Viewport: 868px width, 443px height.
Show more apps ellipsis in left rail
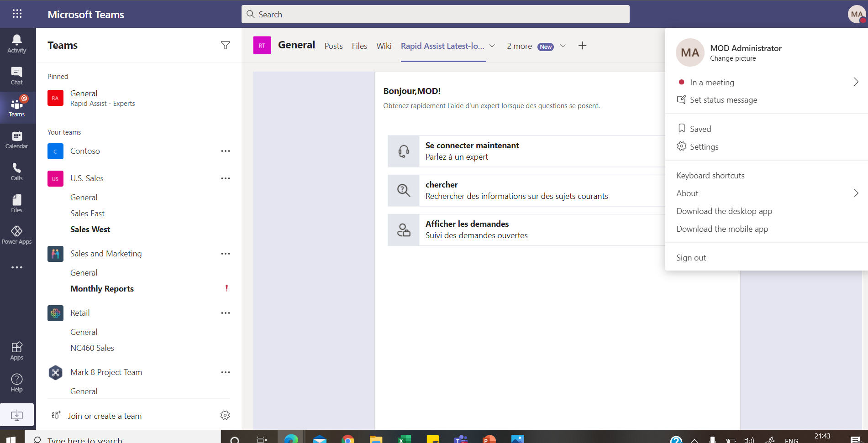pos(17,267)
